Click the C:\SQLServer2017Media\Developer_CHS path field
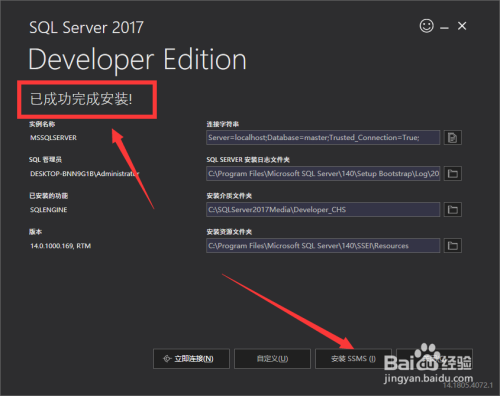Screen dimensions: 500x396 pos(323,210)
